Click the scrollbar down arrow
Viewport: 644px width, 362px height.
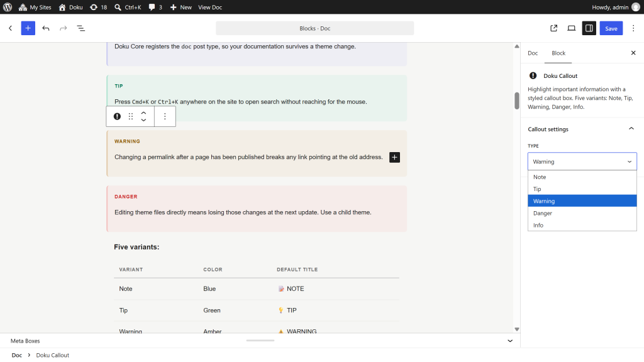[x=517, y=329]
